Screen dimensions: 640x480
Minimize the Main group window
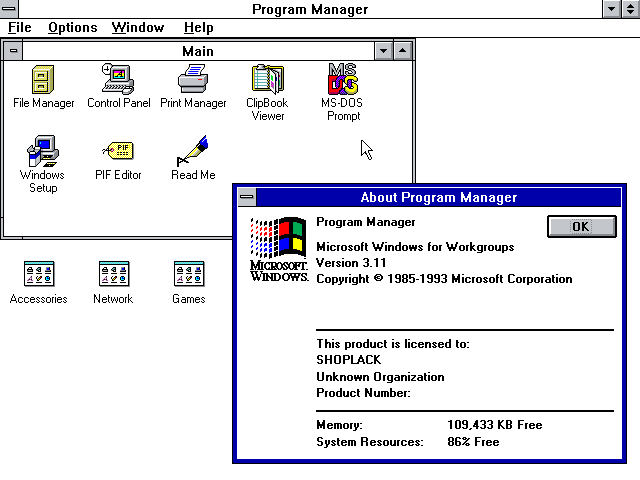[383, 51]
